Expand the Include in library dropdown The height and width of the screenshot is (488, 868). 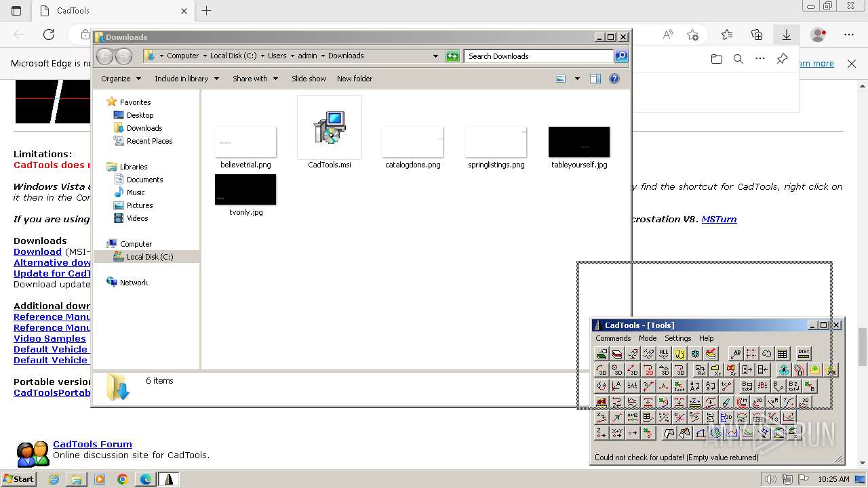tap(186, 79)
